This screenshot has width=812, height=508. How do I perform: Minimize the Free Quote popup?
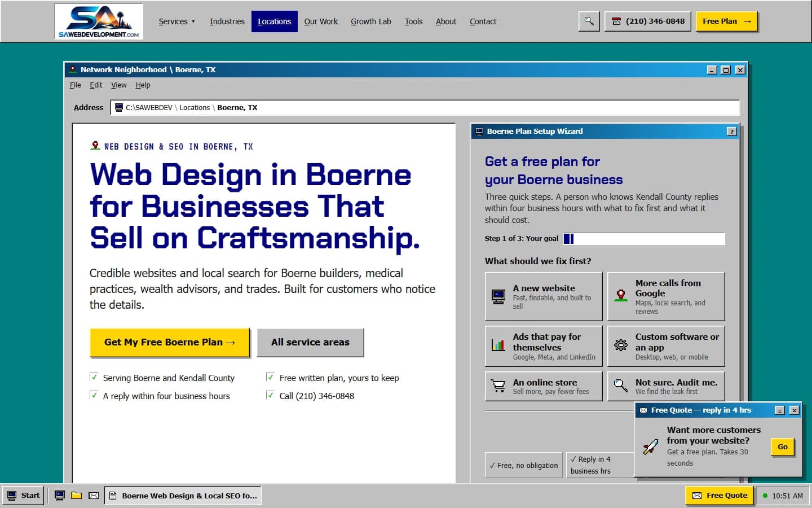780,410
